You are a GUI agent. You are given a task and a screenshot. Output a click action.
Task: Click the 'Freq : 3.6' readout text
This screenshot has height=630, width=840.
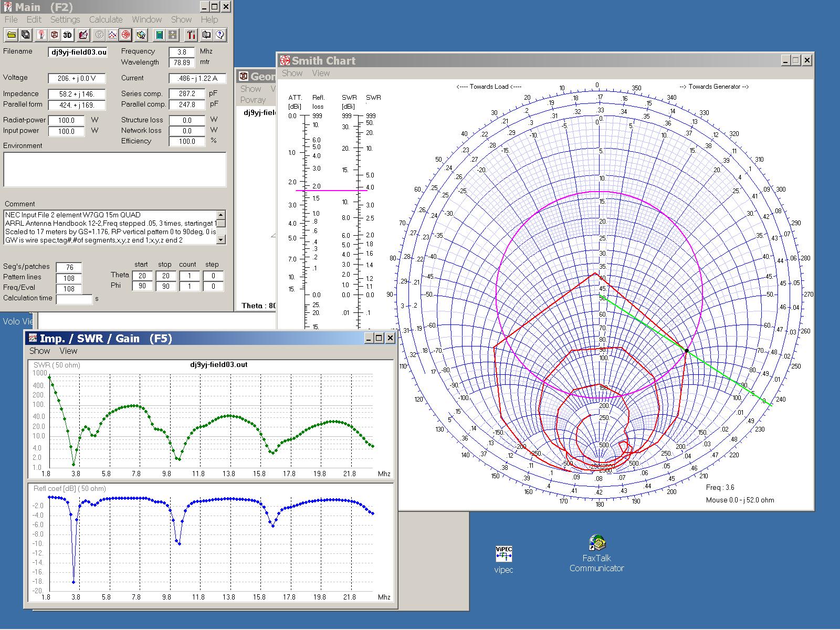point(720,488)
